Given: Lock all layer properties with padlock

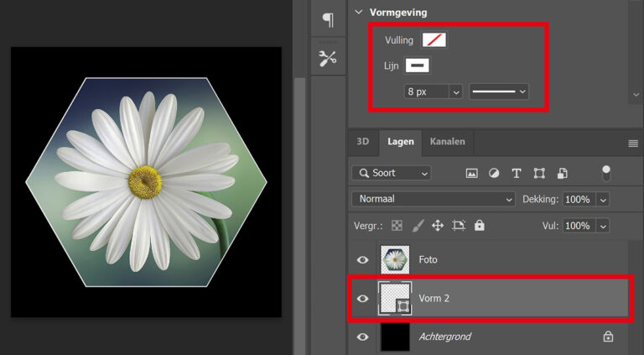Looking at the screenshot, I should click(x=479, y=226).
